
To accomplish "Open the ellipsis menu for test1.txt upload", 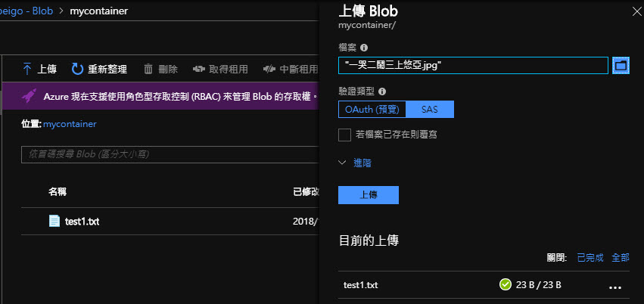I will pyautogui.click(x=614, y=286).
